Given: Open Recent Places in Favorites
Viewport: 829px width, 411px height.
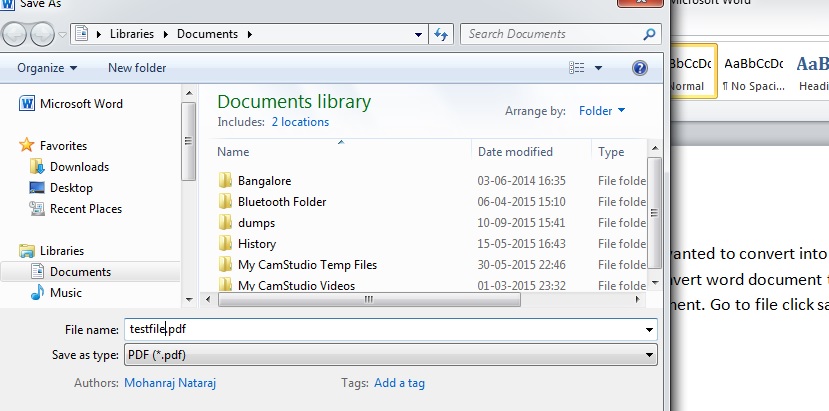Looking at the screenshot, I should [x=76, y=209].
